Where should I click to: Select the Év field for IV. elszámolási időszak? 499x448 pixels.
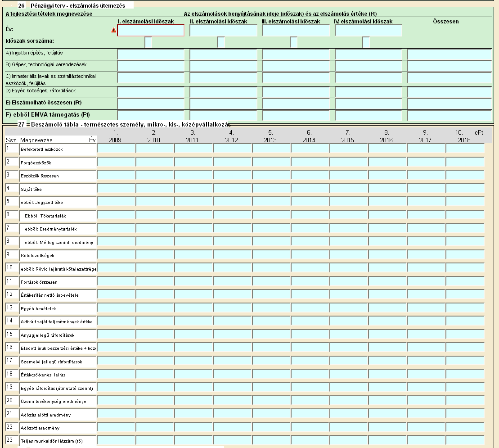pyautogui.click(x=369, y=31)
